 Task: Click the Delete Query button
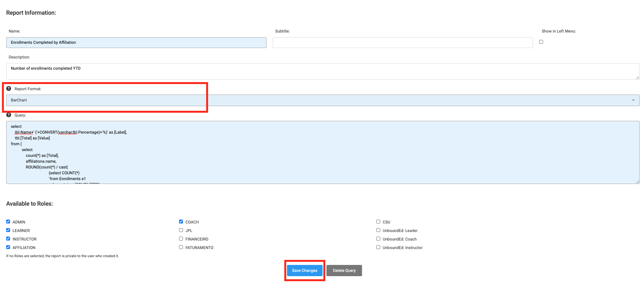click(344, 270)
